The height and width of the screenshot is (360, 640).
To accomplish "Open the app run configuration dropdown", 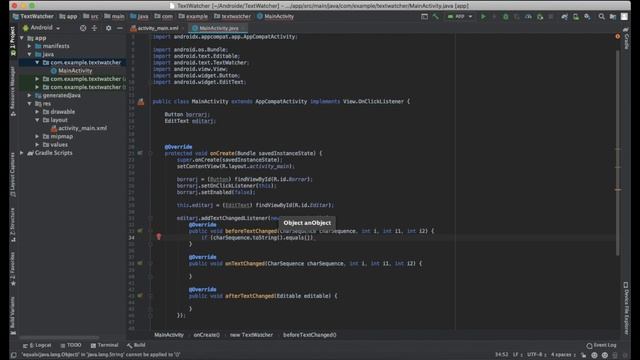I will click(460, 17).
